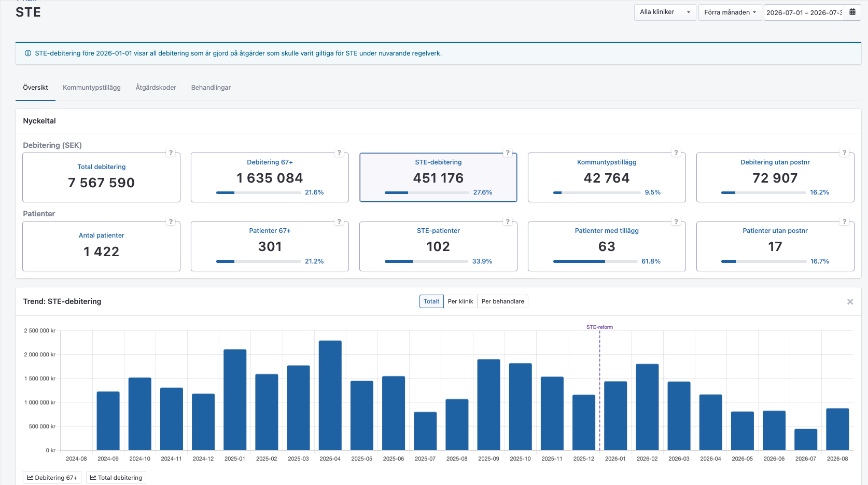Switch to the Åtgärdskoder tab

click(x=156, y=88)
